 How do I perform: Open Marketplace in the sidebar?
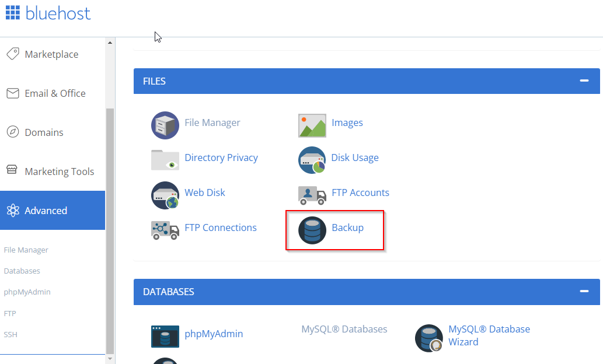coord(53,54)
